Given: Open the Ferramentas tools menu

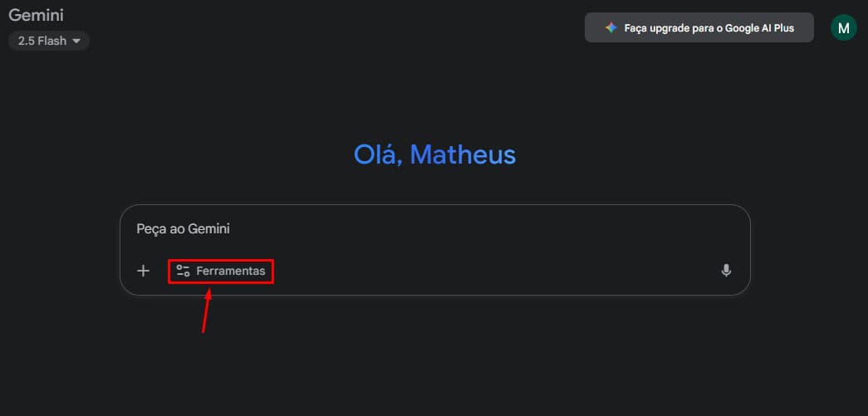Looking at the screenshot, I should tap(221, 271).
